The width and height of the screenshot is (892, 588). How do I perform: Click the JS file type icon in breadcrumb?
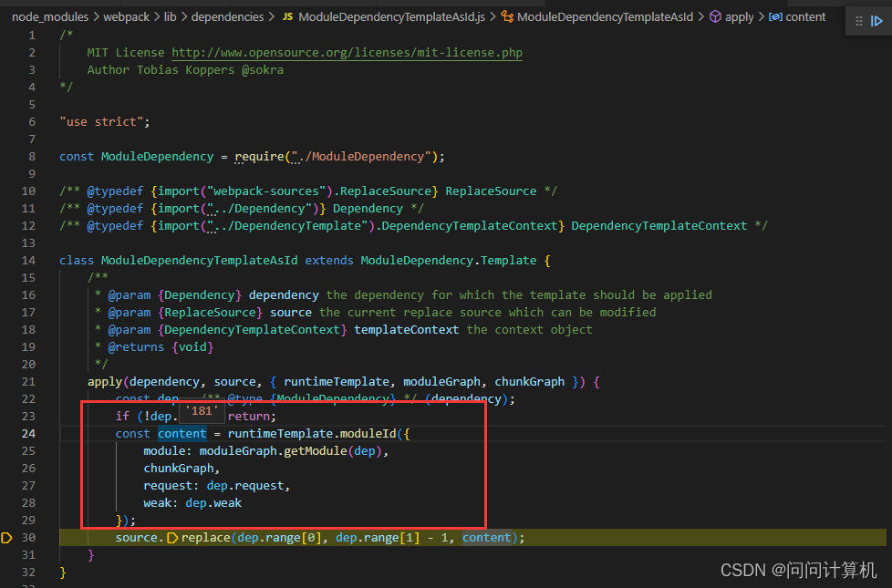288,17
